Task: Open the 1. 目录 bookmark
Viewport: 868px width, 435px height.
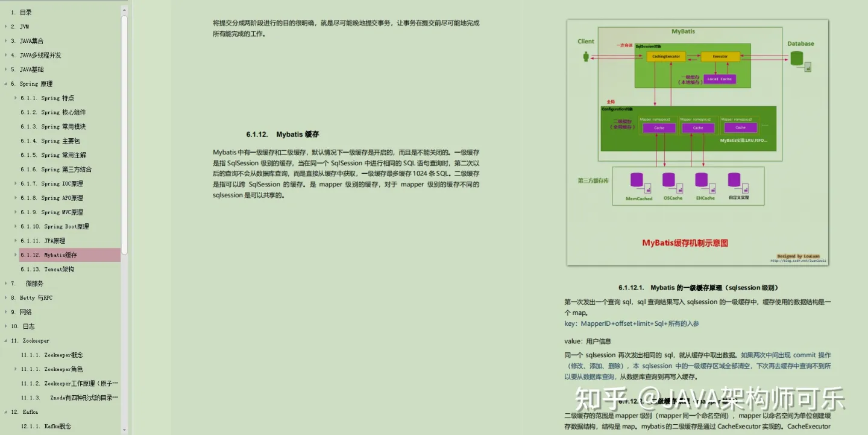Action: [x=21, y=12]
